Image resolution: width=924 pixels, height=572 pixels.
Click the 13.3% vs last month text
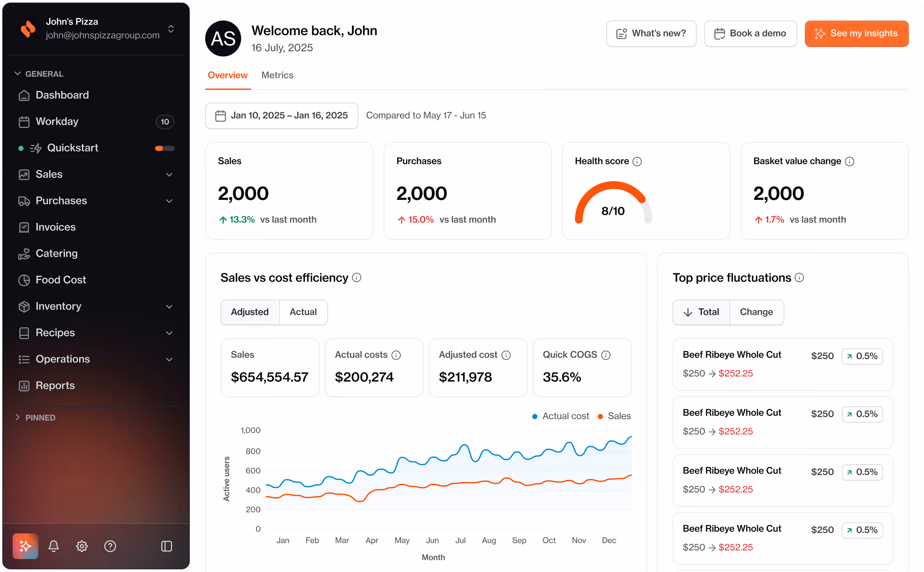pyautogui.click(x=268, y=219)
